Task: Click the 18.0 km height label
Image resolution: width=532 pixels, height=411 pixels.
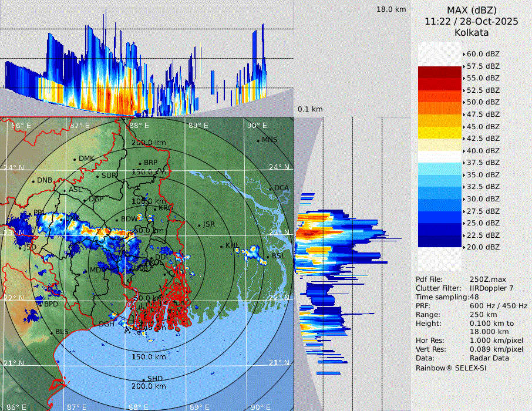Action: coord(391,9)
